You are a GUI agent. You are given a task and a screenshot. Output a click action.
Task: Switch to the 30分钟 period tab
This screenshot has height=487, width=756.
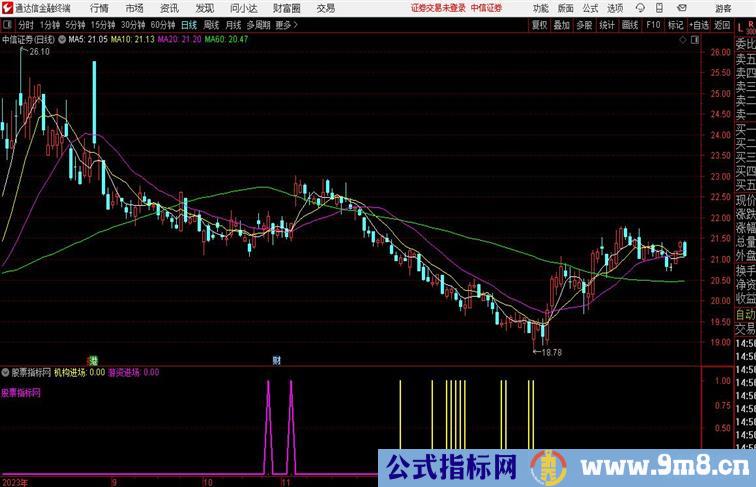pyautogui.click(x=133, y=25)
